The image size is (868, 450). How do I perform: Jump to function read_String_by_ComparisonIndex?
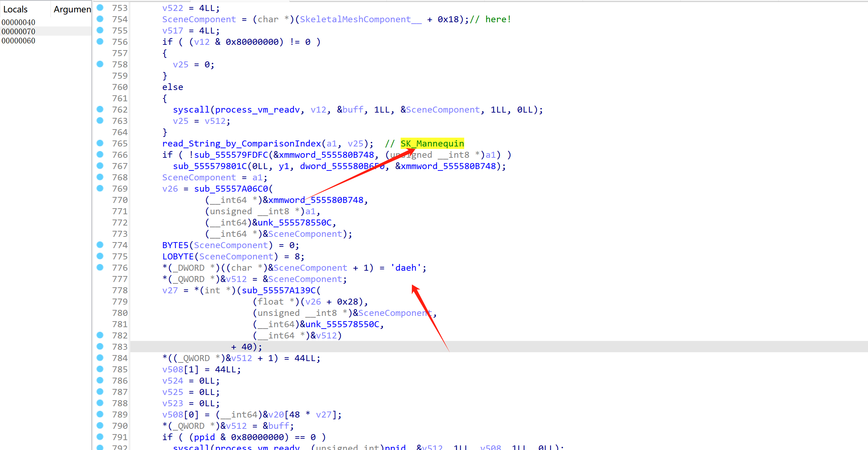pos(241,144)
